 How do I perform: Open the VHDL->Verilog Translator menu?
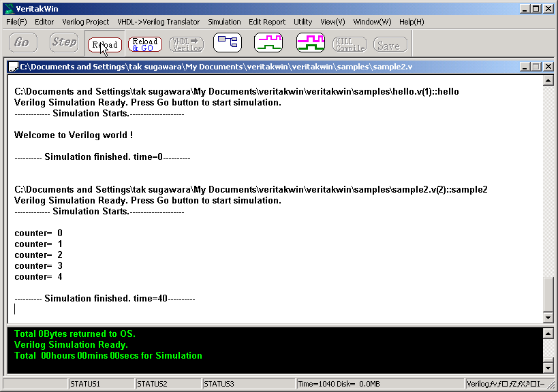[x=158, y=22]
